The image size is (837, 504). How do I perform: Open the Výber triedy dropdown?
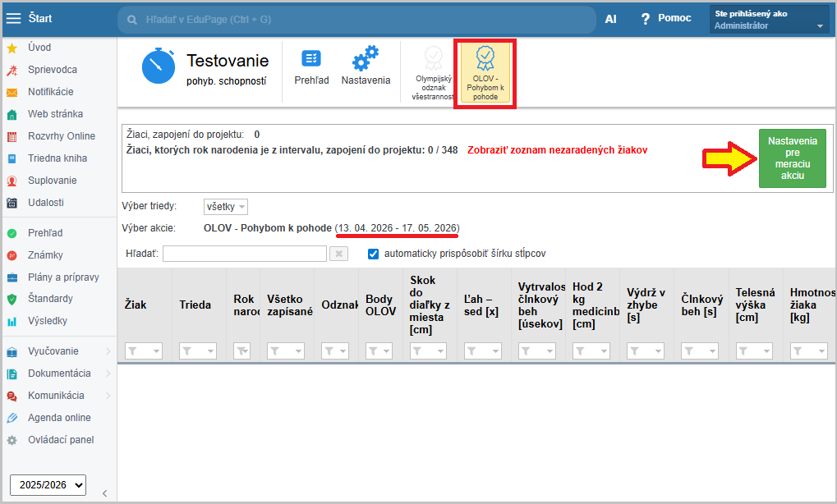[225, 206]
